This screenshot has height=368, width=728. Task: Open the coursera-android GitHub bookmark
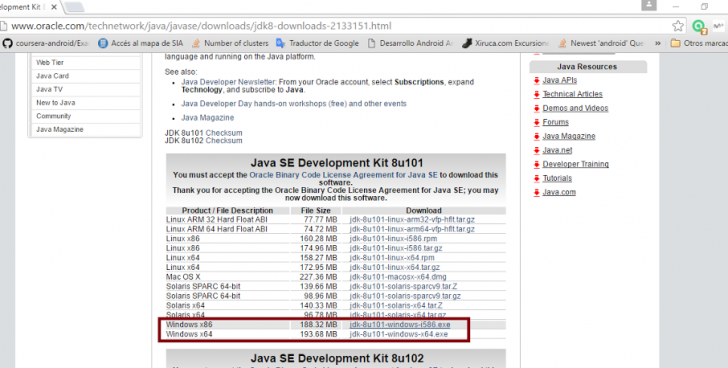46,43
